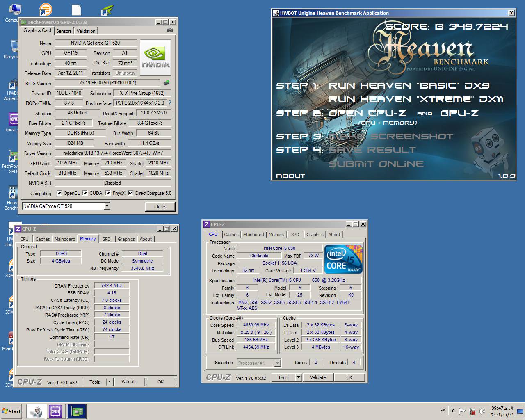Open About tab in left CPU-Z
Image resolution: width=525 pixels, height=420 pixels.
click(x=146, y=239)
